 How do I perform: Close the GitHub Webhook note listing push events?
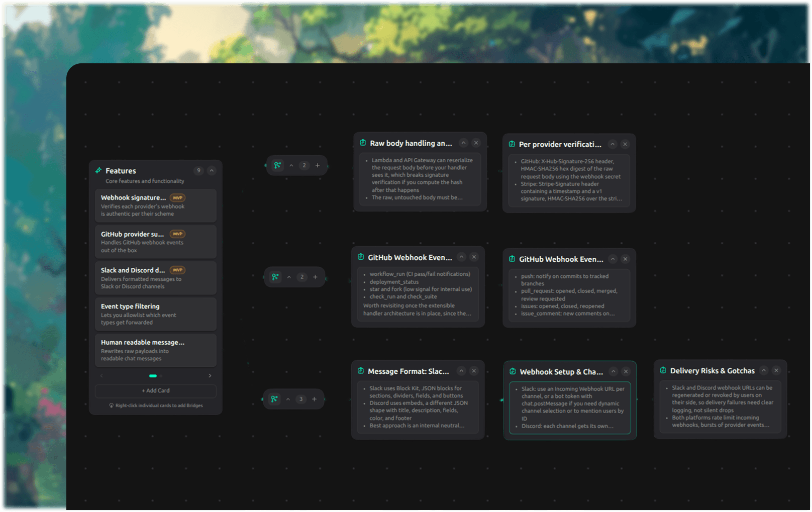[626, 259]
